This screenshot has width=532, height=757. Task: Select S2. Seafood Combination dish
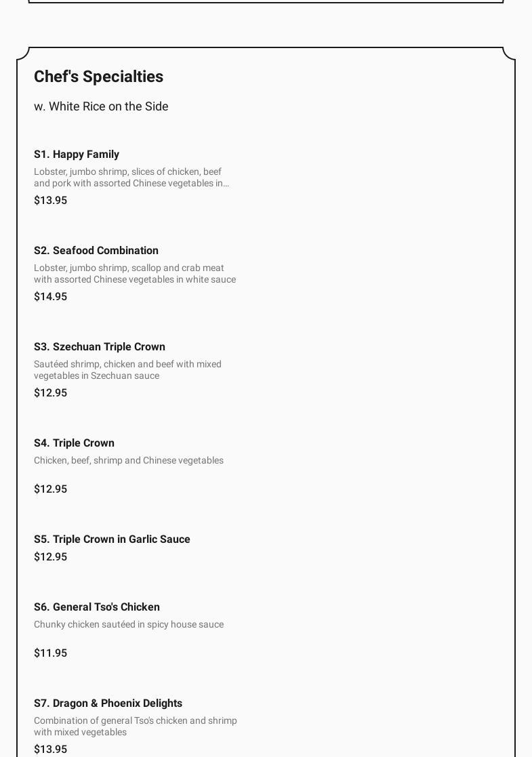[x=96, y=251]
